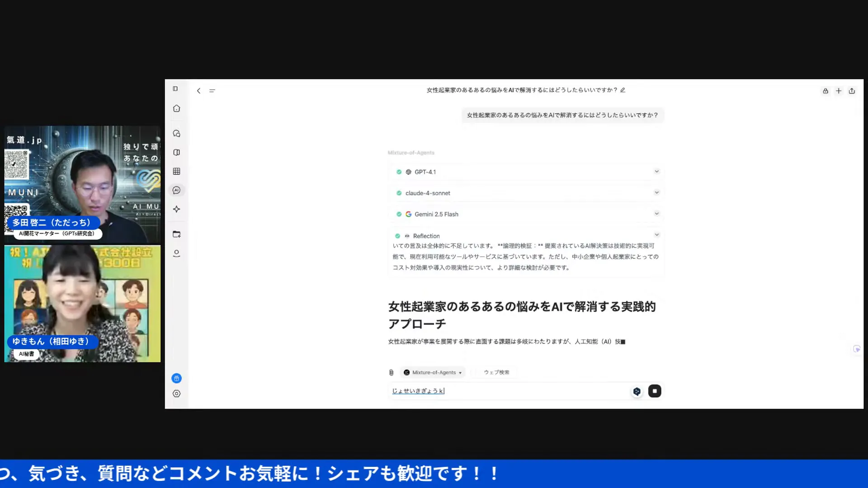Toggle the sidebar panel icon

(175, 89)
